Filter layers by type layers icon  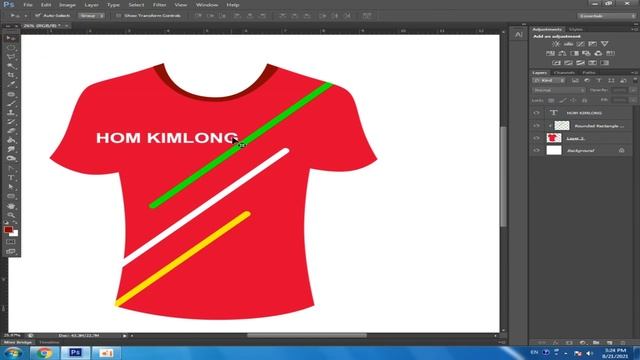tap(599, 80)
